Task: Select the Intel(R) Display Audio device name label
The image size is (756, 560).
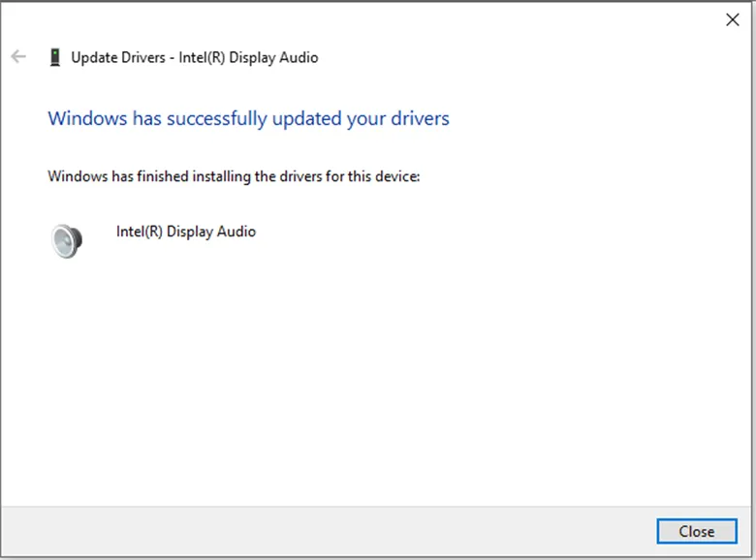Action: coord(185,232)
